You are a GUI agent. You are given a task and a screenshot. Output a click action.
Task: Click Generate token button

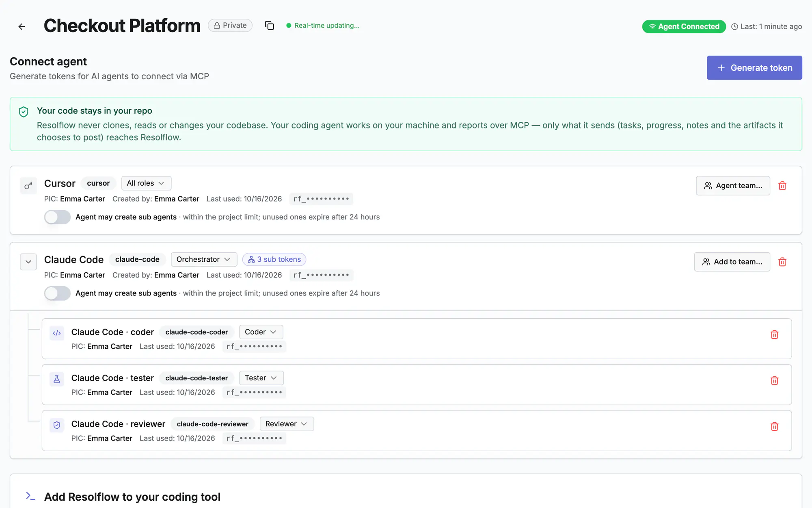click(x=754, y=68)
